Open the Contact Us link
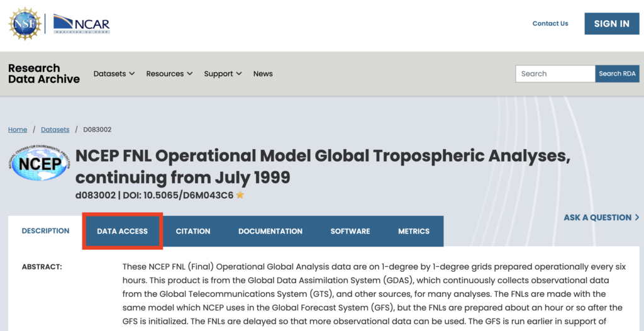 coord(550,23)
